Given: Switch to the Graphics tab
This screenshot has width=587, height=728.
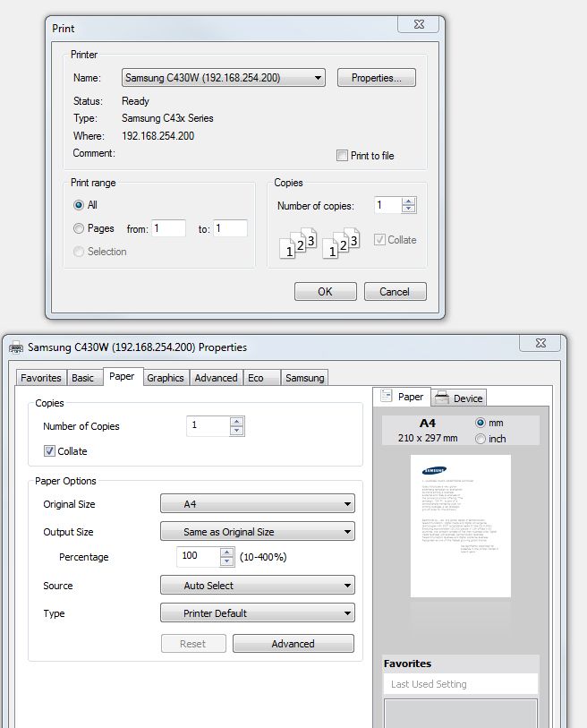Looking at the screenshot, I should coord(166,378).
